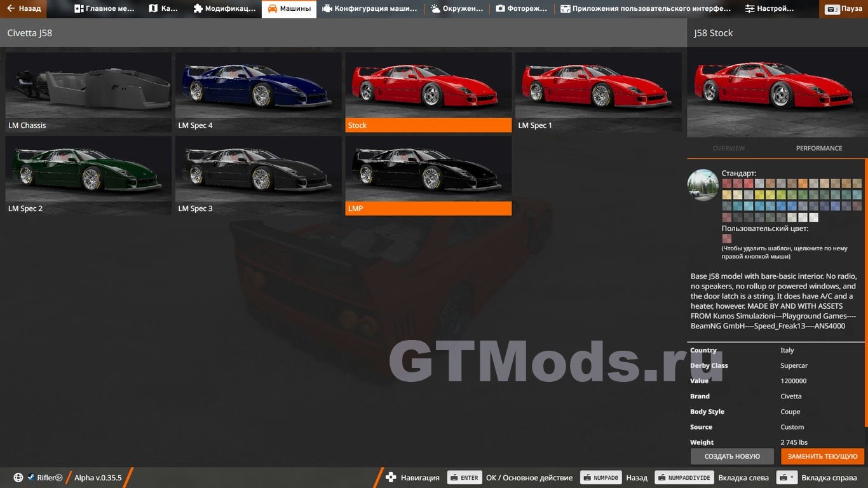868x488 pixels.
Task: Click the Base J58 model description text
Action: 774,301
